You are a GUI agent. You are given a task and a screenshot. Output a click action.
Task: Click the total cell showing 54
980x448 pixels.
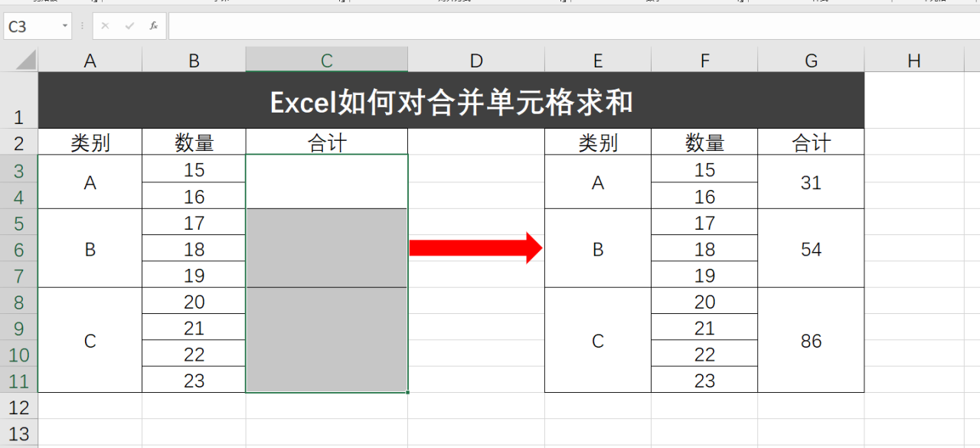coord(811,249)
